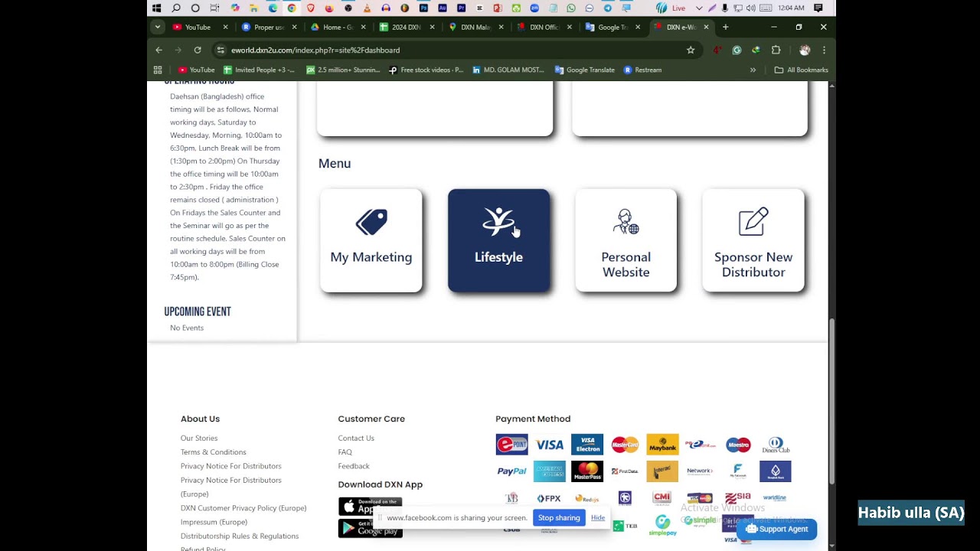
Task: Click the ePoint payment logo
Action: pos(511,445)
